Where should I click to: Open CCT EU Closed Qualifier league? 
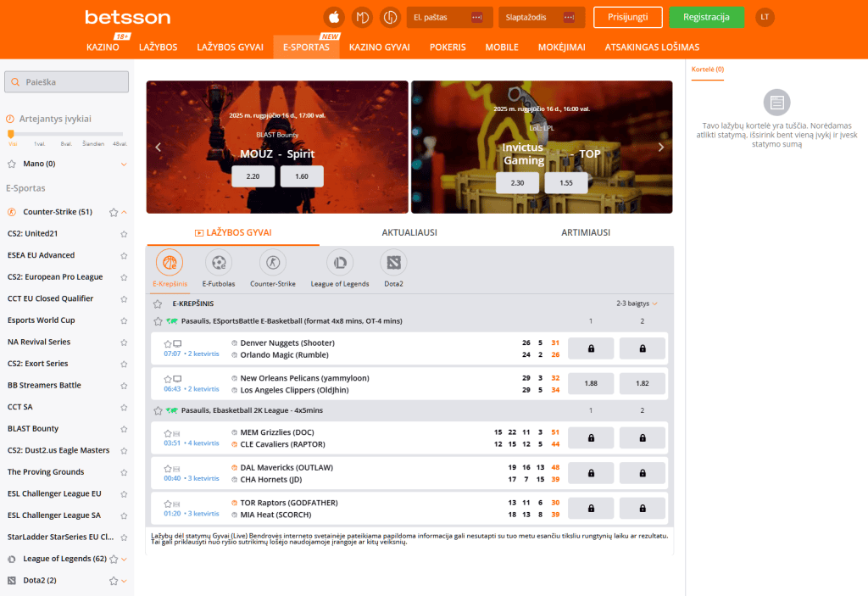coord(50,298)
